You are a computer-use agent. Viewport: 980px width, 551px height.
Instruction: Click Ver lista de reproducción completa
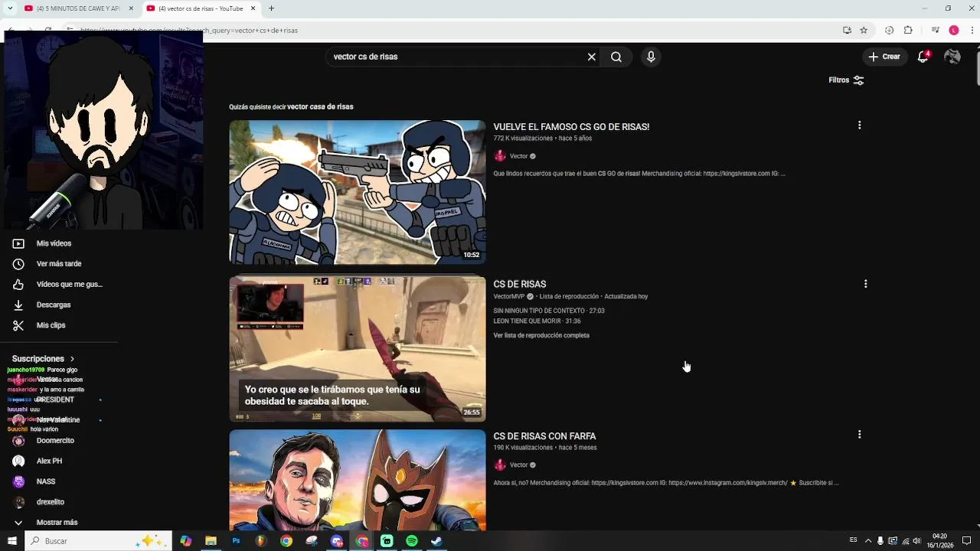[x=541, y=336]
